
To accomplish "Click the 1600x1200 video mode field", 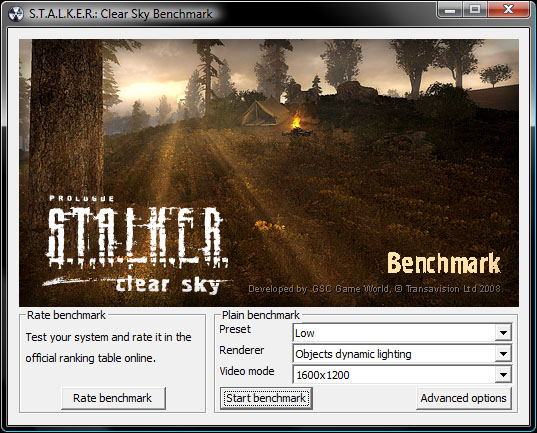I will pos(402,375).
